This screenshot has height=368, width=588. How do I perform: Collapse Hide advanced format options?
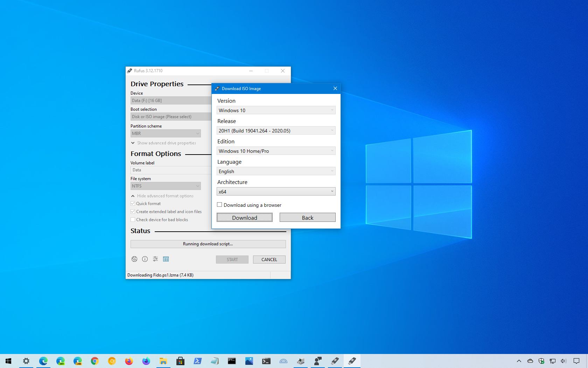162,196
